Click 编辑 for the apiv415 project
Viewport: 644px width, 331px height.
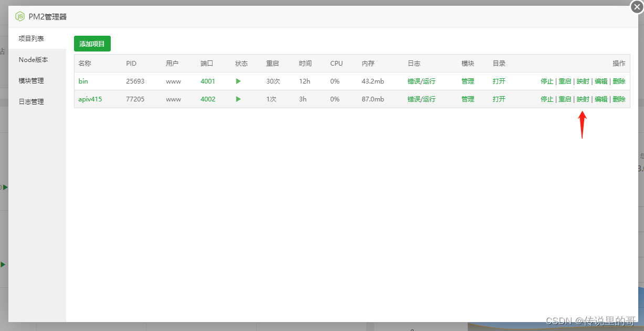(601, 99)
